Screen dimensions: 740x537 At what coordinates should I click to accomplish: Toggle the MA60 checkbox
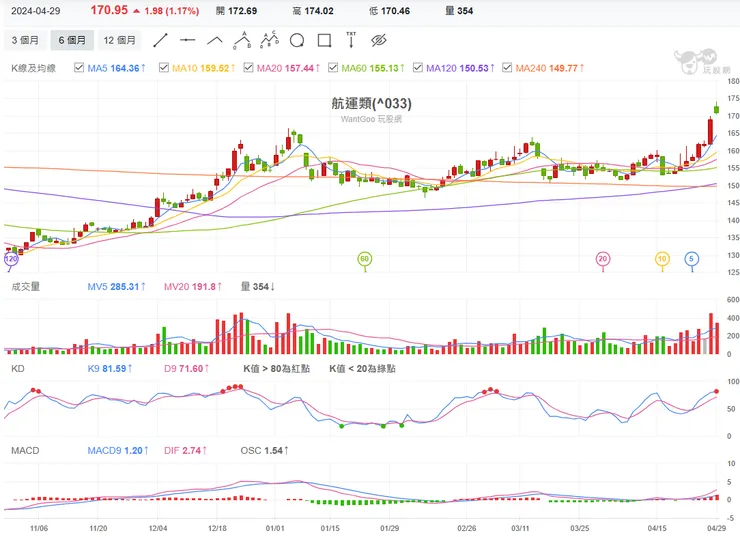coord(334,69)
